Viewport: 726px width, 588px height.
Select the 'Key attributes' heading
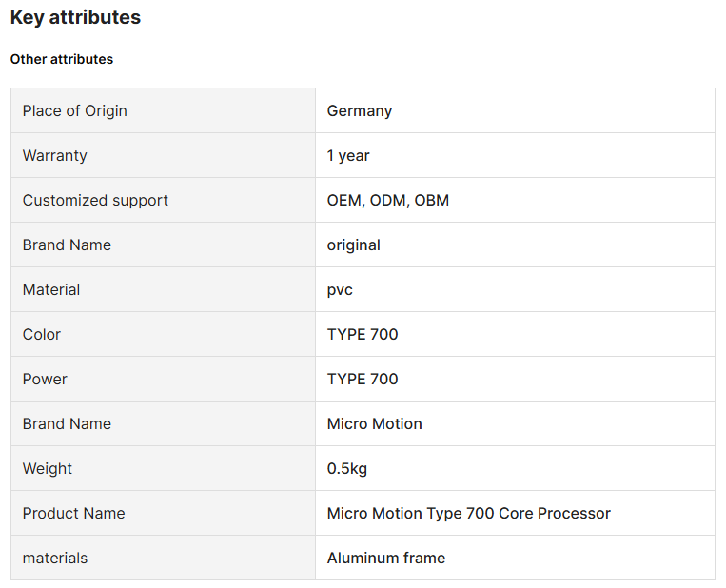(x=75, y=17)
